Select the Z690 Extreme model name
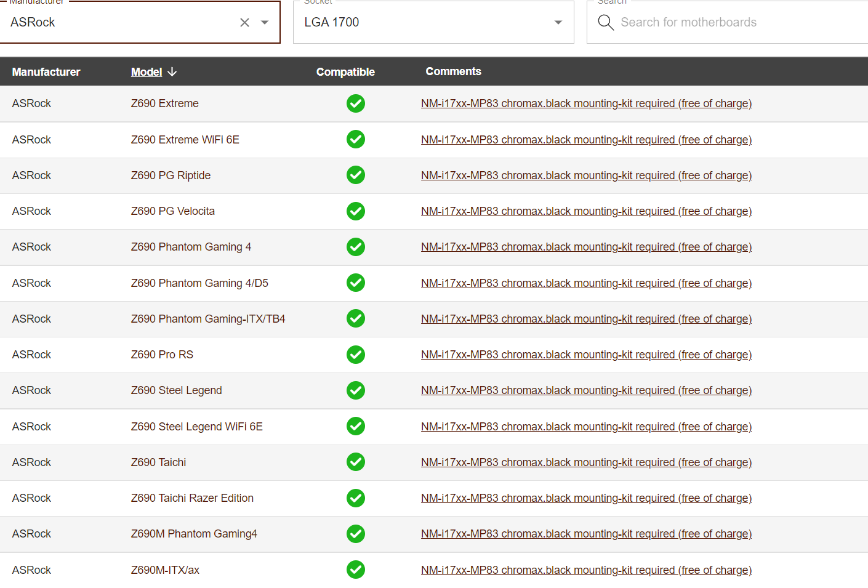Viewport: 868px width, 588px height. 165,103
